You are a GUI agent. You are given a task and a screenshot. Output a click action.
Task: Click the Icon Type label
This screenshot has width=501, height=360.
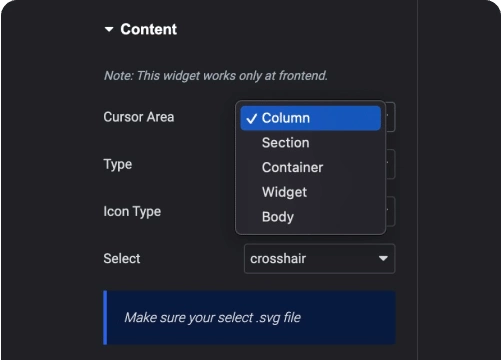click(x=132, y=212)
